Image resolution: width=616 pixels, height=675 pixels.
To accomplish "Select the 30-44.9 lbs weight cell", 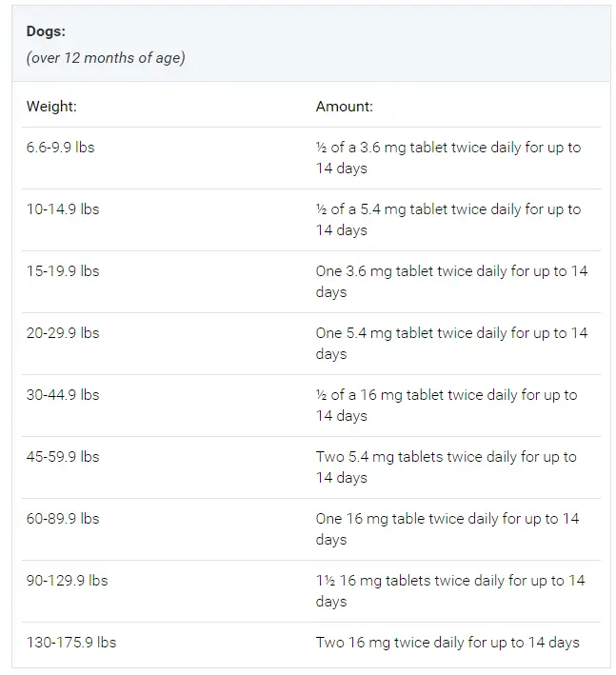I will (x=63, y=395).
